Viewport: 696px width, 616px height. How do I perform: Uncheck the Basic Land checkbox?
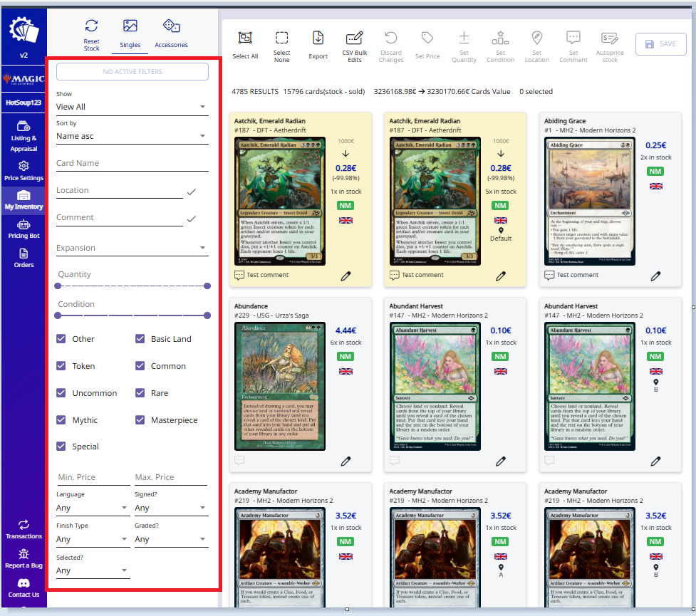tap(140, 339)
